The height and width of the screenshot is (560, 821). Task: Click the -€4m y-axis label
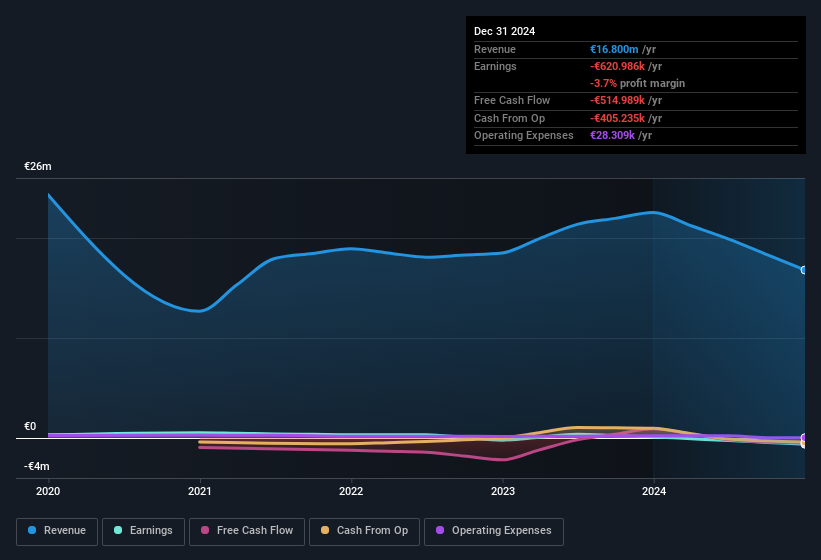pos(37,466)
